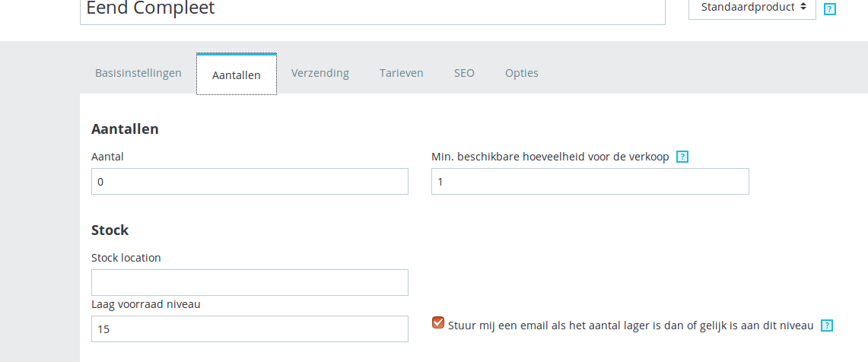Viewport: 868px width, 362px height.
Task: Focus the Aantal quantity input field
Action: point(250,182)
